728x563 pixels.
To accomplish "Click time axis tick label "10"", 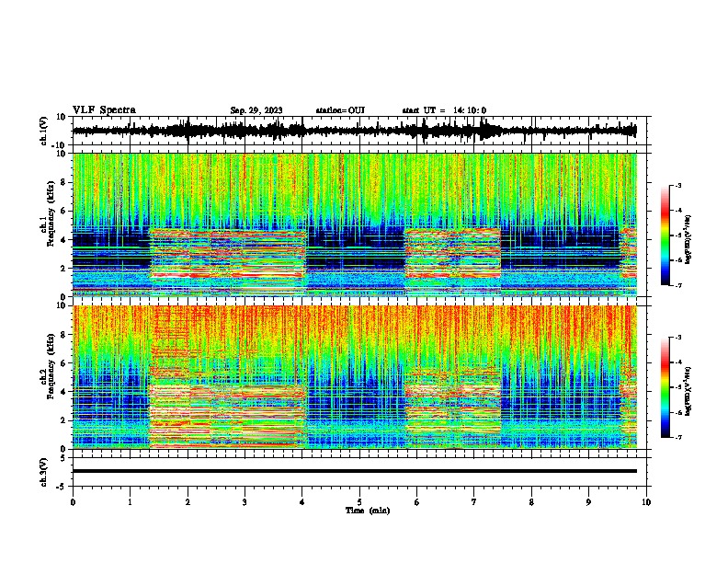I will 646,502.
